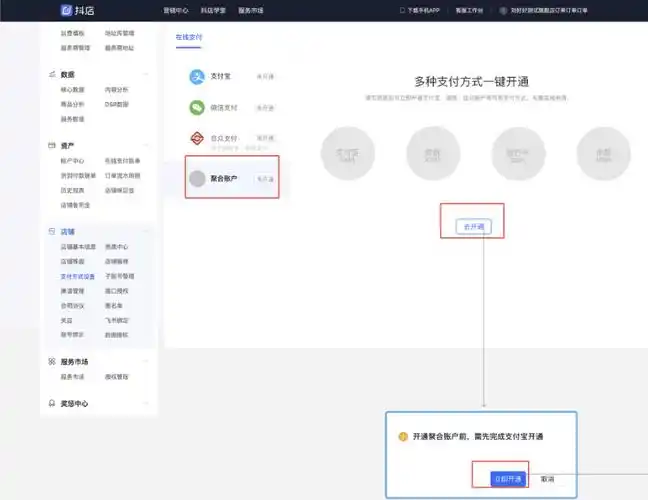The image size is (648, 500).
Task: Click the yellow warning icon in the dialog
Action: 403,436
